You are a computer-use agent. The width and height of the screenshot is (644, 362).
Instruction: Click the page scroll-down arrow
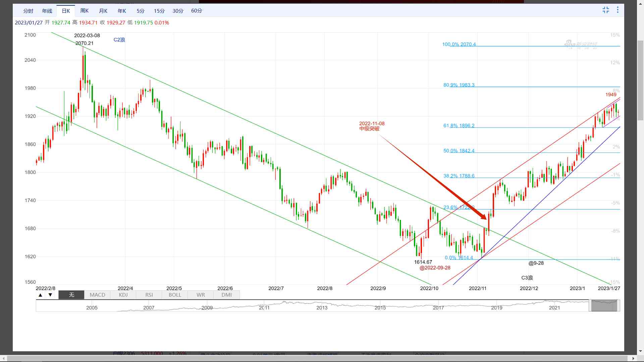[640, 351]
